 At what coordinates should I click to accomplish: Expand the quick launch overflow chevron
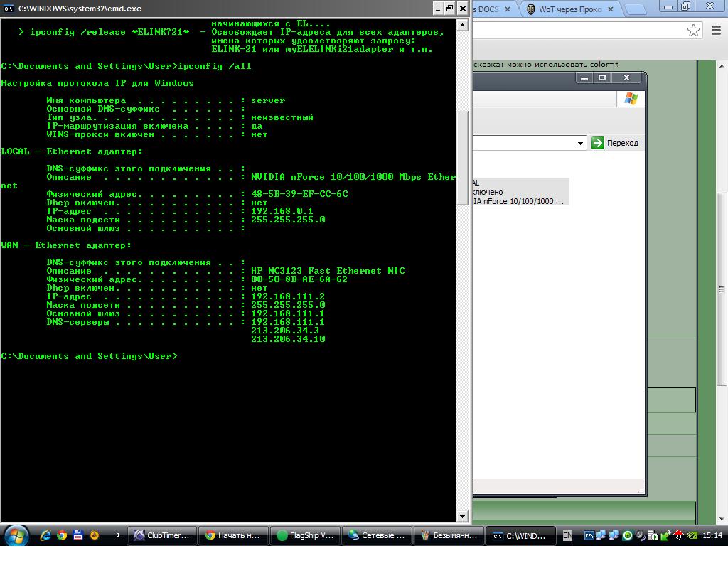coord(119,535)
